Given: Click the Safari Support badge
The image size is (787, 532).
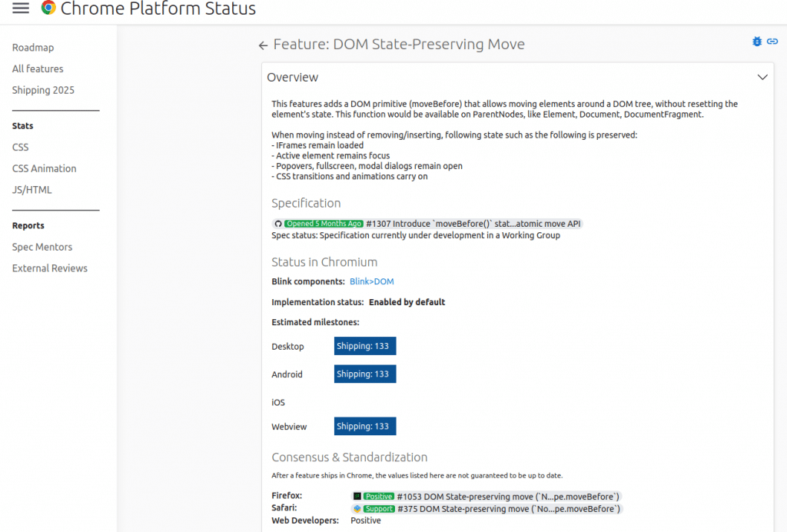Looking at the screenshot, I should 379,509.
